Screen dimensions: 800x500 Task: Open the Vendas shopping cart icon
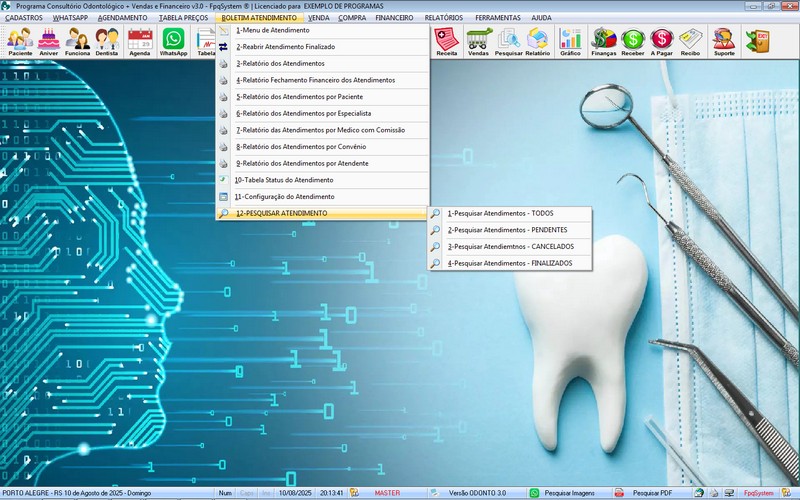(478, 41)
